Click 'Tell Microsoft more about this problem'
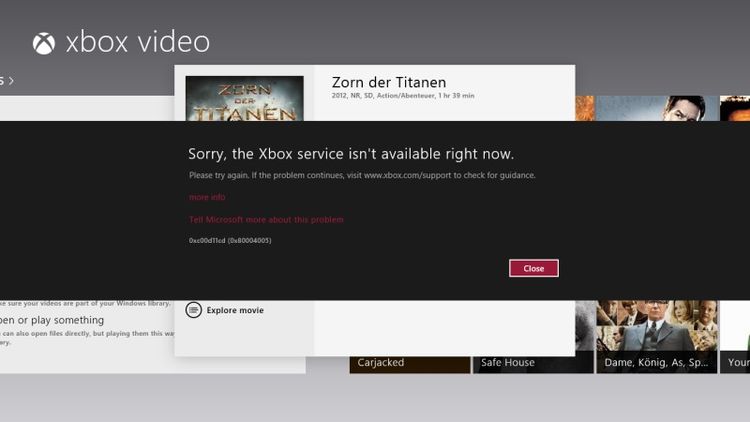Image resolution: width=750 pixels, height=422 pixels. [x=266, y=220]
